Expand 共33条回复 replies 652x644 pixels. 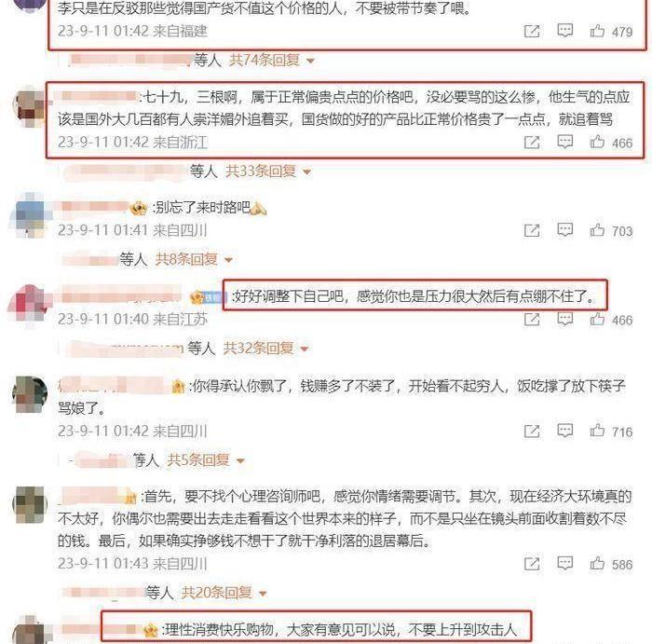click(268, 171)
